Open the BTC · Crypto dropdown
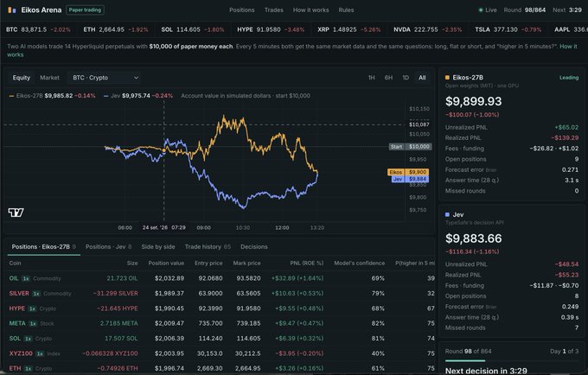Screen dimensions: 588x375 click(105, 78)
